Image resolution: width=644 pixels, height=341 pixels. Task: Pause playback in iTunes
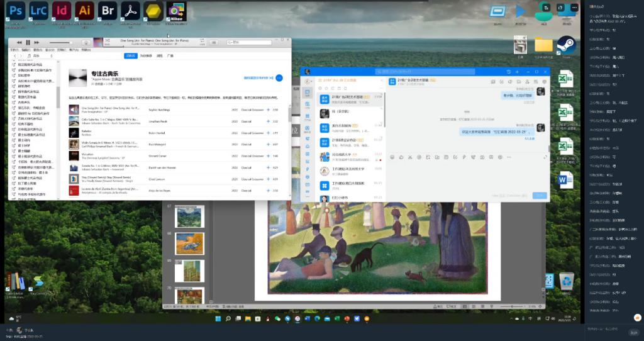(28, 42)
